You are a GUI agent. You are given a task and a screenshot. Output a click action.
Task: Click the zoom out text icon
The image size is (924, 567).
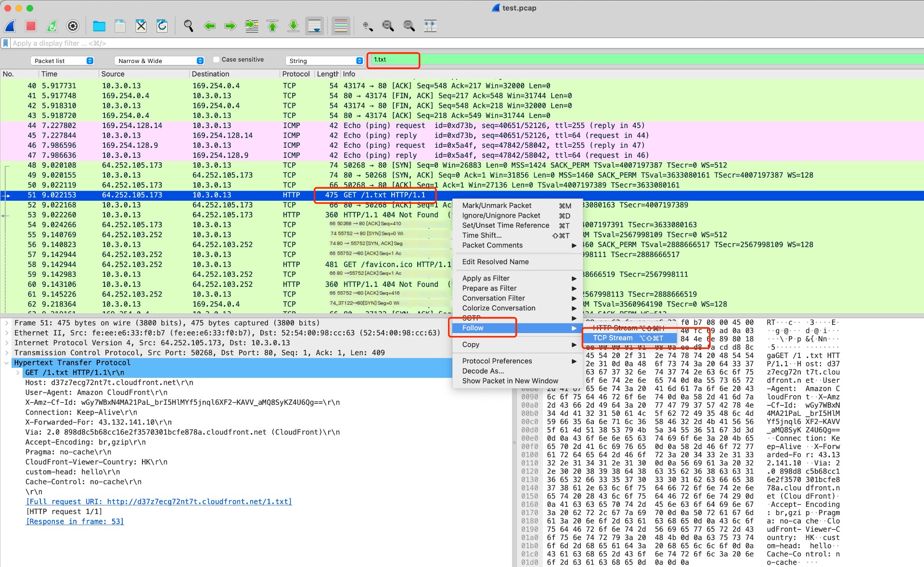[x=388, y=26]
